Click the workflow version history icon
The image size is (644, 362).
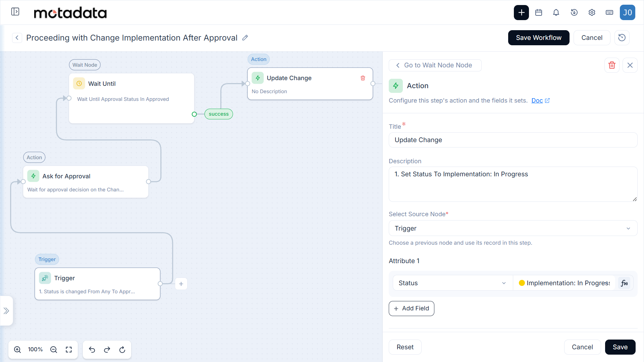622,38
